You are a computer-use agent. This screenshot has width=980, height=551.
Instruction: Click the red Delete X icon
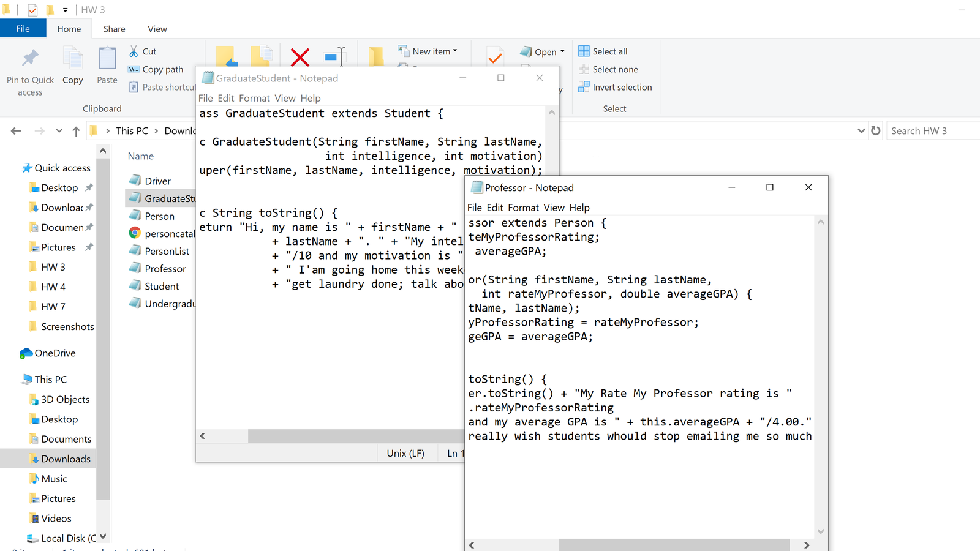coord(300,57)
